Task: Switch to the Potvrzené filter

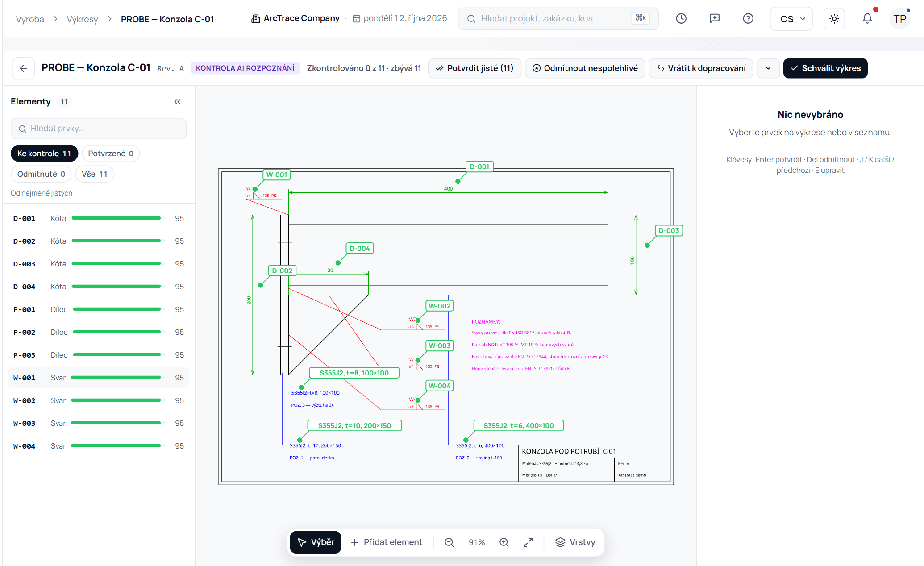Action: (111, 154)
